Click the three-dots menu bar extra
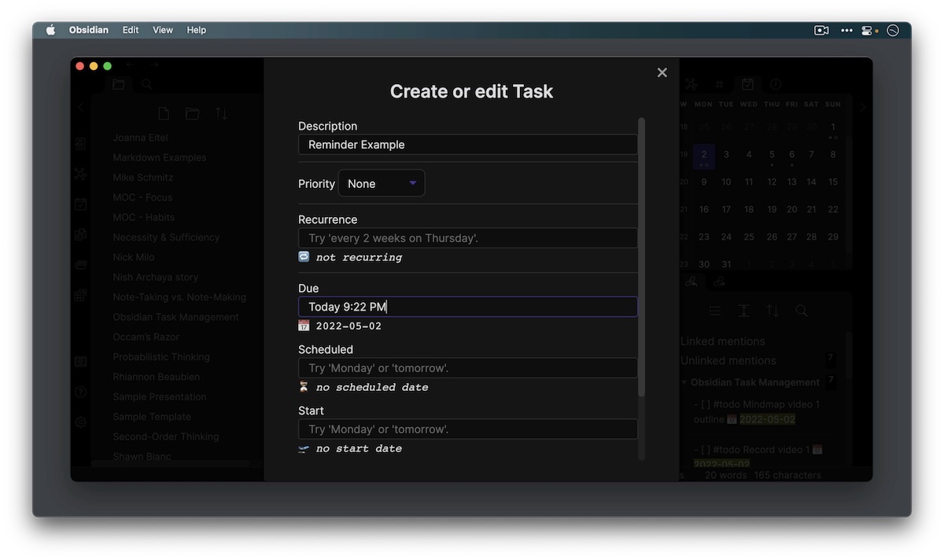Image resolution: width=944 pixels, height=560 pixels. (846, 30)
